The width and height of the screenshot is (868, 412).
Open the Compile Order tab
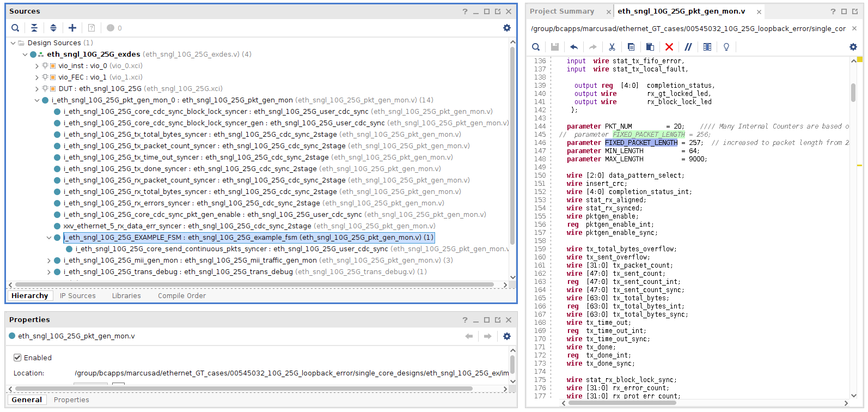click(182, 296)
